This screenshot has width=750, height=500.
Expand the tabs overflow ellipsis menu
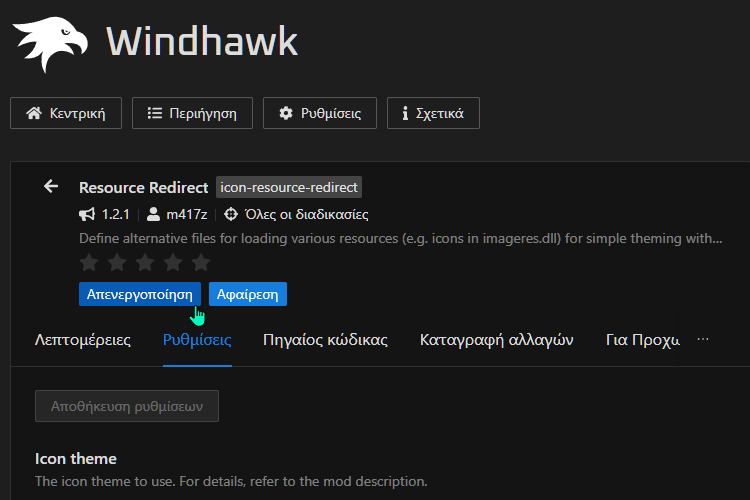coord(703,339)
